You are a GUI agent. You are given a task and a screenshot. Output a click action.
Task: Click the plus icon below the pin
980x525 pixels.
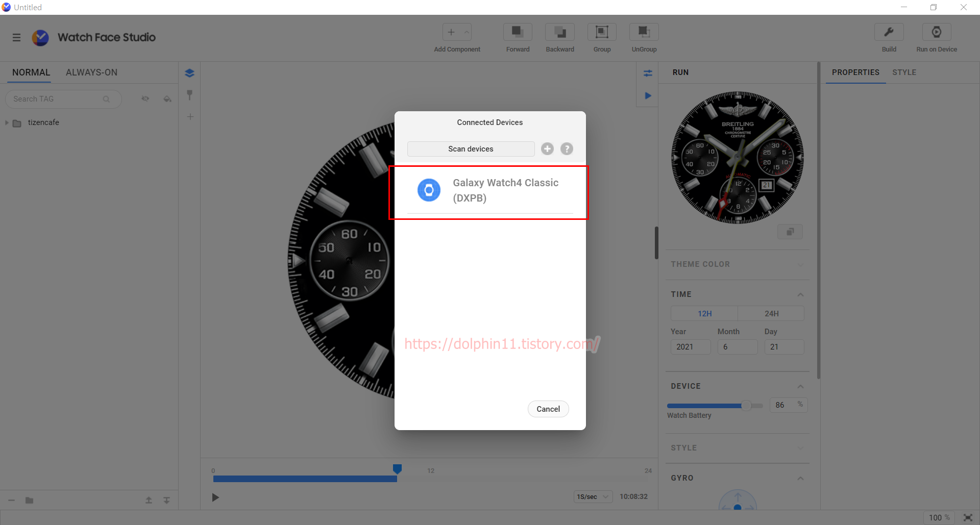click(x=190, y=117)
